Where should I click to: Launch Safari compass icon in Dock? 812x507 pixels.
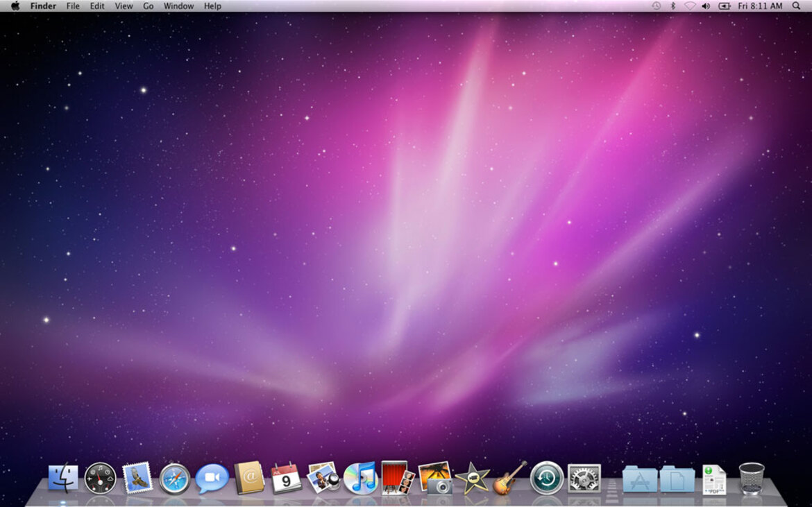(x=174, y=479)
